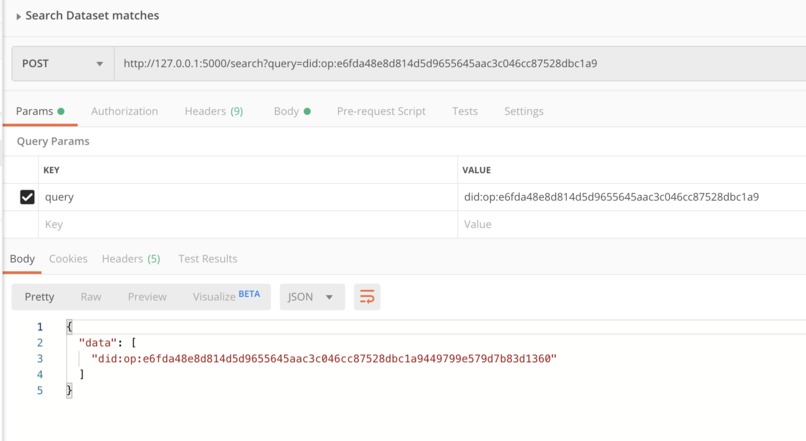The width and height of the screenshot is (806, 441).
Task: Open the Pre-request Script tab
Action: (381, 112)
